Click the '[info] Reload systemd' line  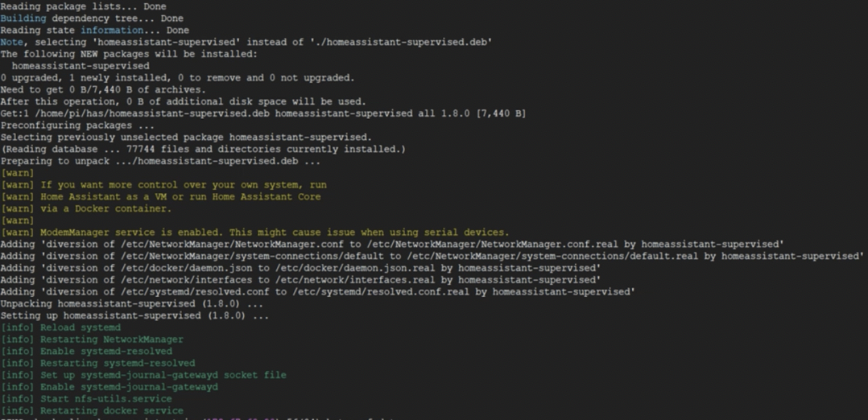pos(60,327)
